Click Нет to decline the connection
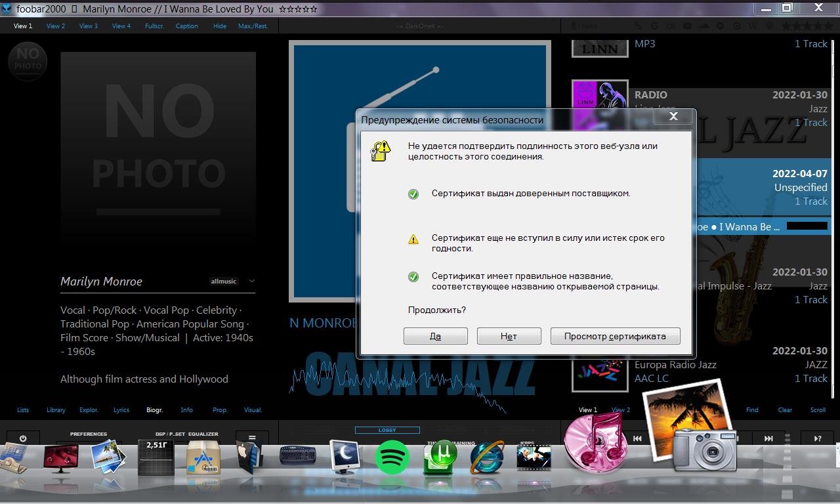Viewport: 840px width, 504px height. [509, 336]
